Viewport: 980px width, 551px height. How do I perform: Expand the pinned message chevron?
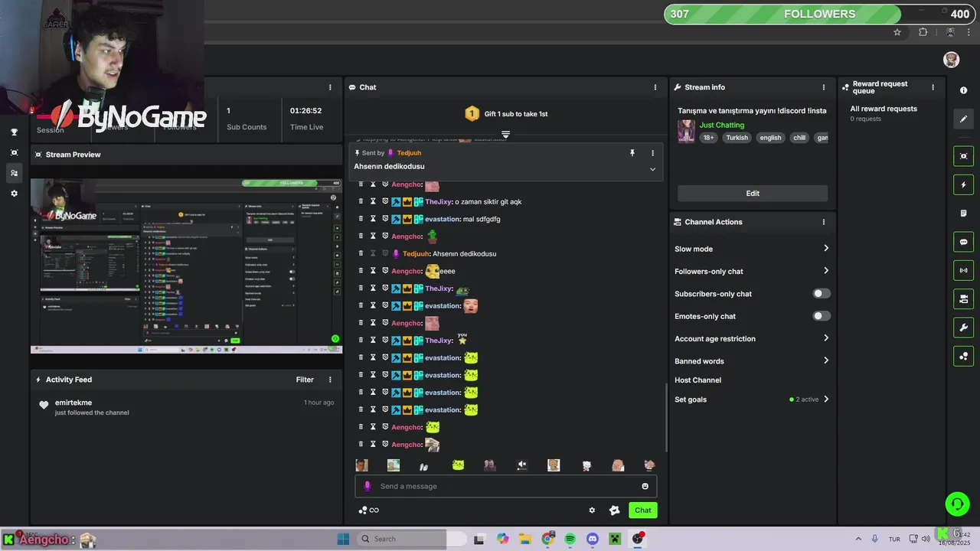[x=652, y=169]
